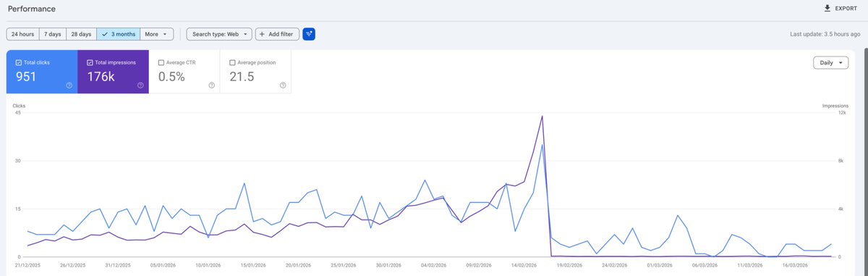
Task: Select the 3 months date range
Action: click(x=118, y=34)
